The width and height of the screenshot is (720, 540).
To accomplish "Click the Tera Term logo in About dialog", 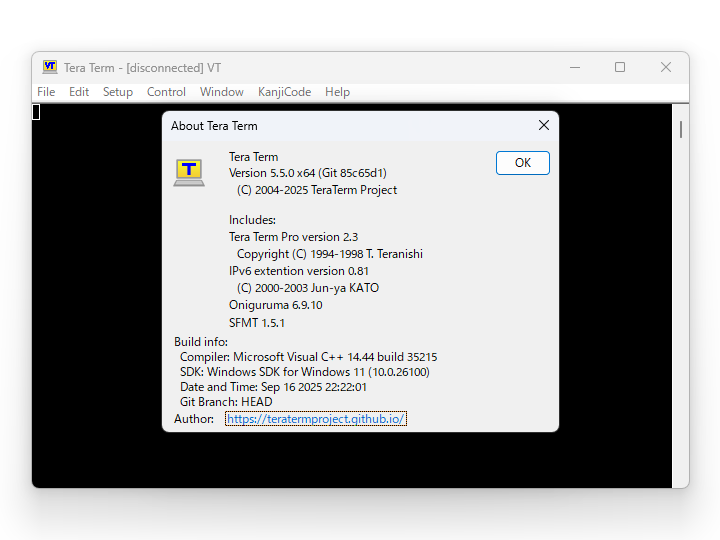I will pos(189,173).
